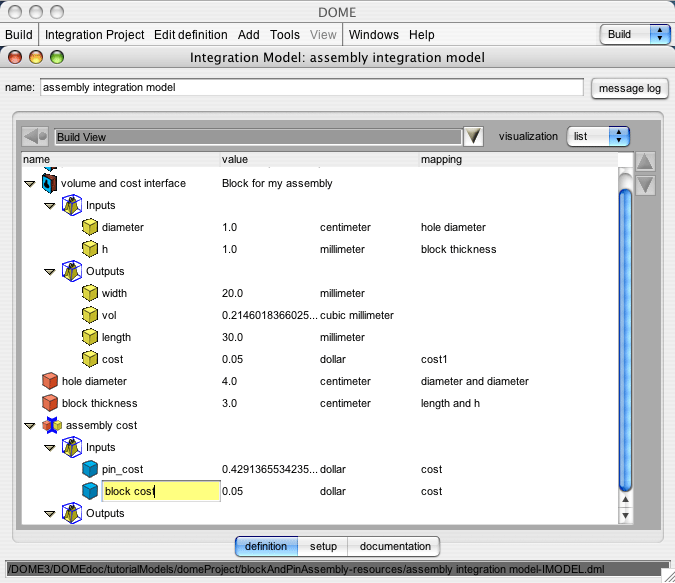The width and height of the screenshot is (675, 583).
Task: Click the scrollbar up arrow at bottom
Action: 625,499
